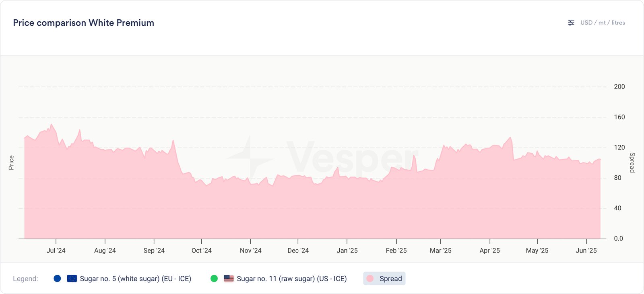Viewport: 644px width, 294px height.
Task: Select the Jan '25 x-axis tick label
Action: coord(347,251)
